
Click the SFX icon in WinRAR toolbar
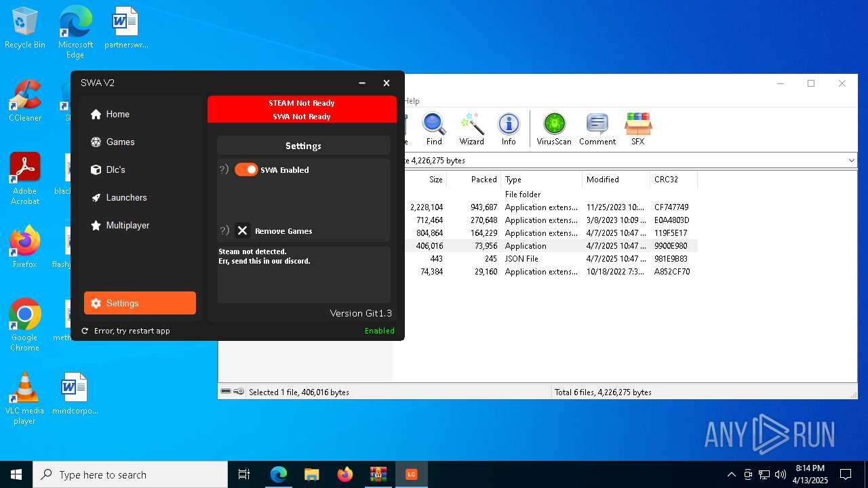(x=638, y=129)
